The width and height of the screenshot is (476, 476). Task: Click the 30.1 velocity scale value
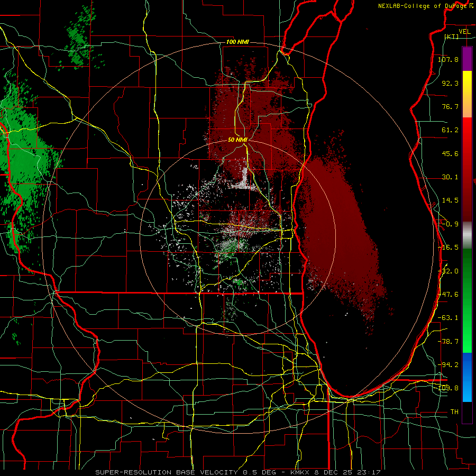click(x=450, y=177)
